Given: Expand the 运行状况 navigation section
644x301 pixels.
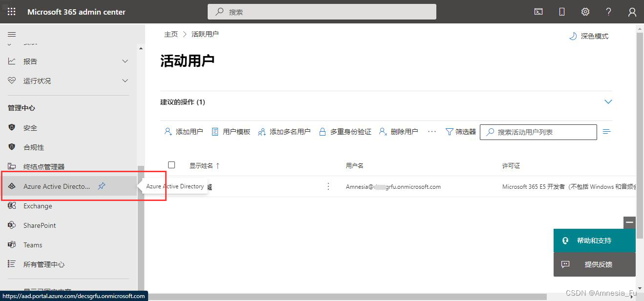Looking at the screenshot, I should coord(125,81).
